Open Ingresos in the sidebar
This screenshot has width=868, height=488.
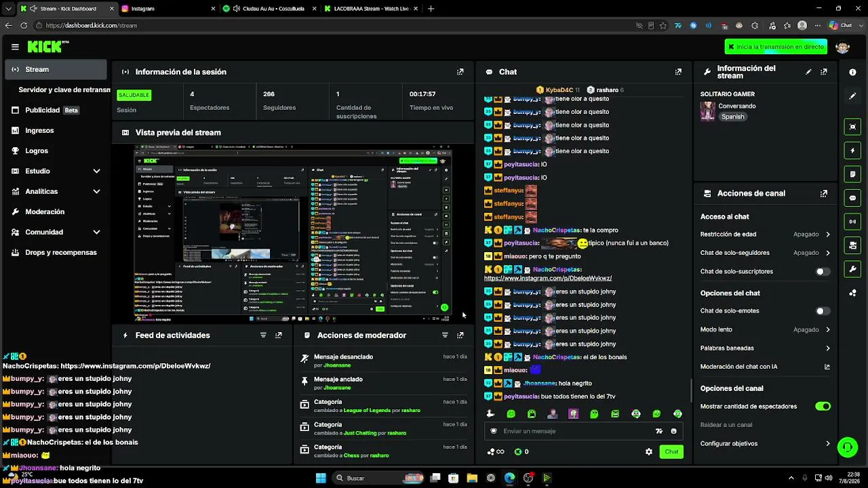click(x=56, y=131)
